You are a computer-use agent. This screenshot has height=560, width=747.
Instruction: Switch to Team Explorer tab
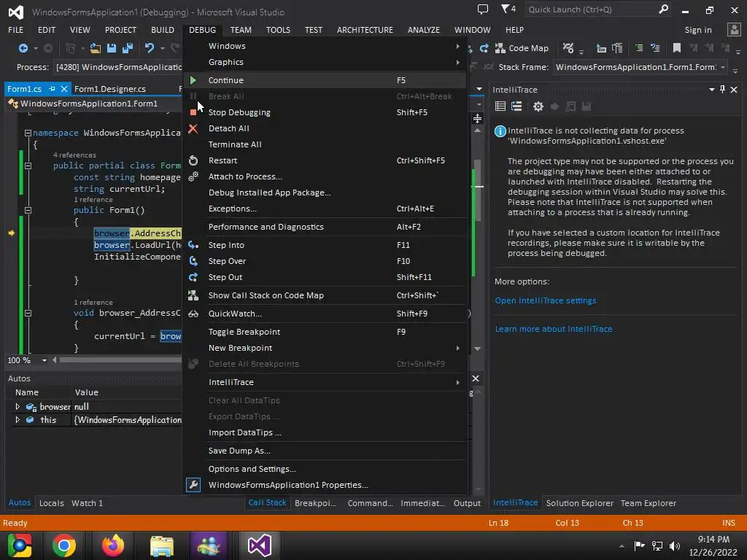(649, 503)
